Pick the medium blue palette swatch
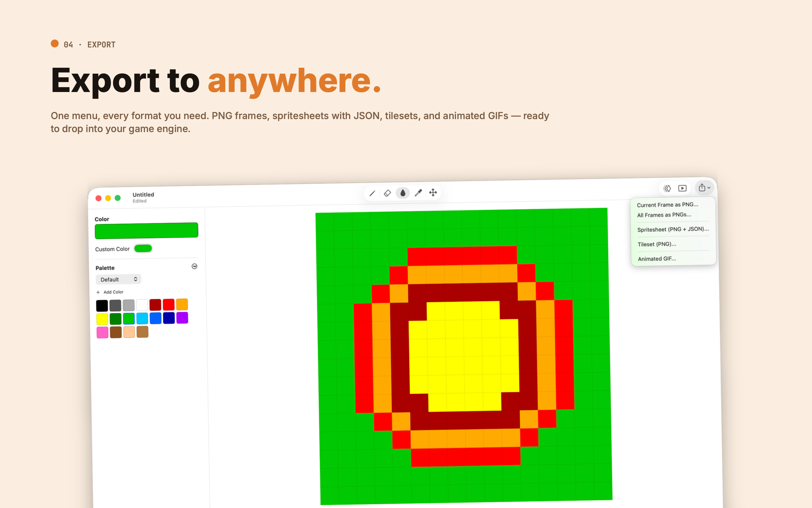812x508 pixels. (x=155, y=318)
